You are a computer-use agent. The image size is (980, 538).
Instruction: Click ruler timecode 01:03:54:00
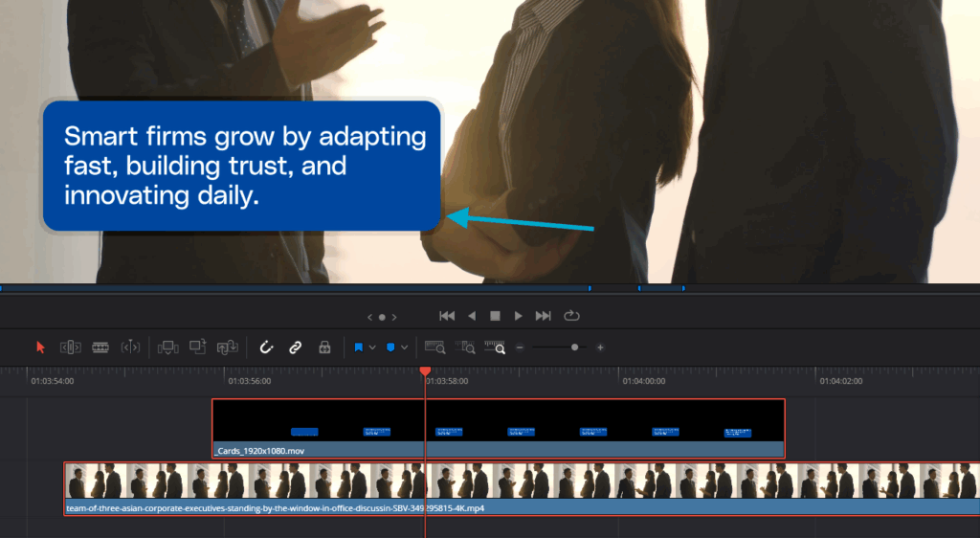pos(53,381)
